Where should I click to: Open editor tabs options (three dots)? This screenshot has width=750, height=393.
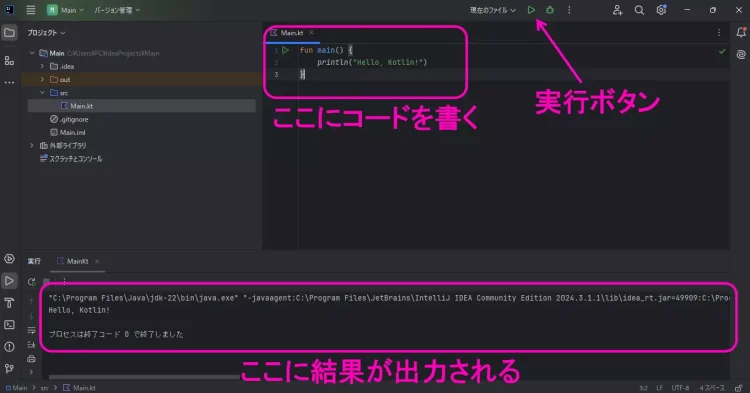pyautogui.click(x=719, y=33)
